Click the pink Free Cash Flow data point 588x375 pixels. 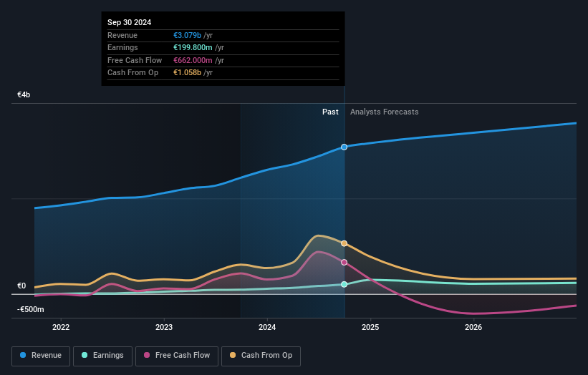point(344,262)
